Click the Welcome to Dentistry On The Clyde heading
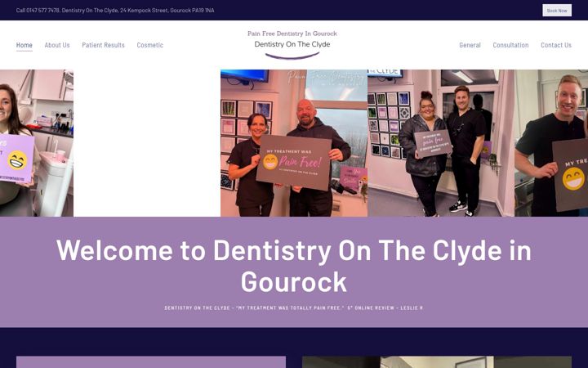Viewport: 588px width, 368px height. (x=294, y=266)
